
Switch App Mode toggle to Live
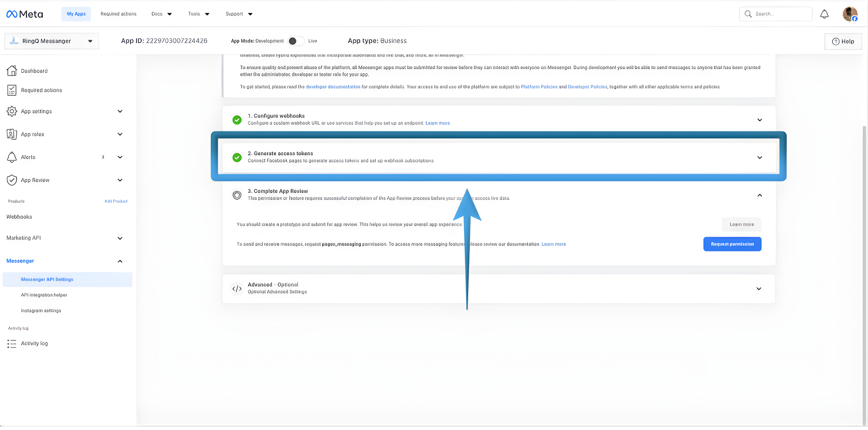296,41
